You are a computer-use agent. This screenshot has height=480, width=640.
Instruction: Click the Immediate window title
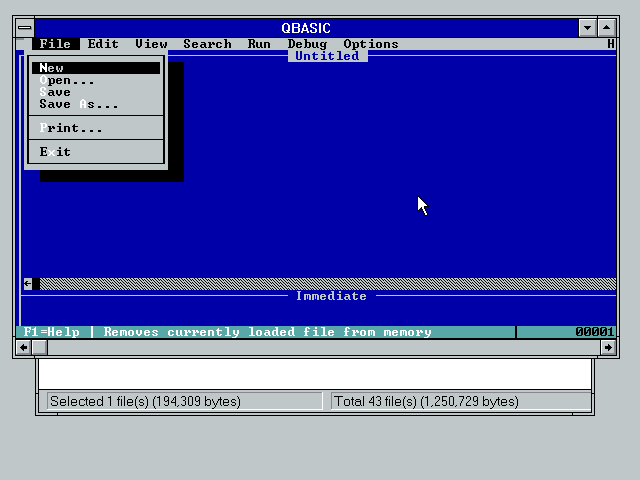coord(331,296)
